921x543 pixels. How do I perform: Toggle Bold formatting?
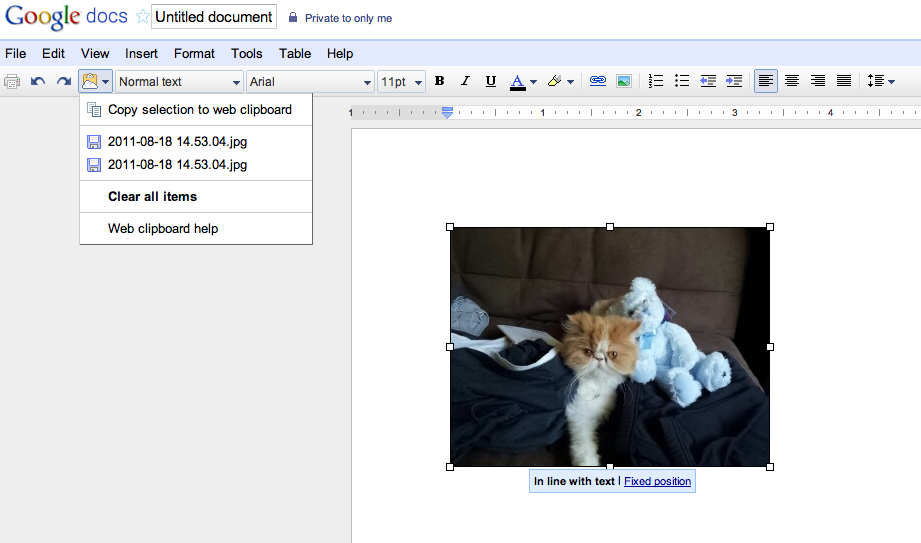(x=439, y=81)
